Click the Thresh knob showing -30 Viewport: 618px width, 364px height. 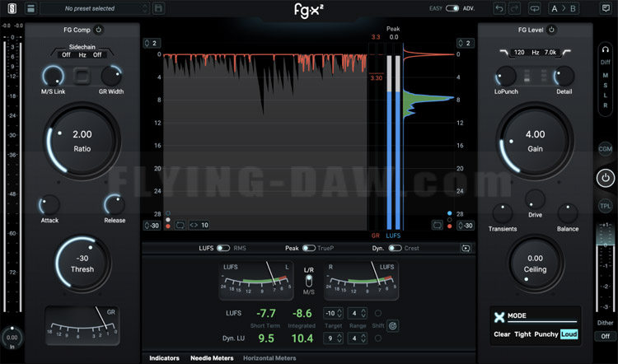(82, 264)
